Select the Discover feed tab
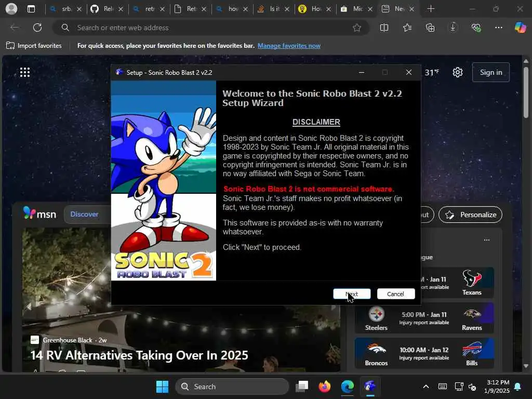The width and height of the screenshot is (532, 399). pos(84,214)
